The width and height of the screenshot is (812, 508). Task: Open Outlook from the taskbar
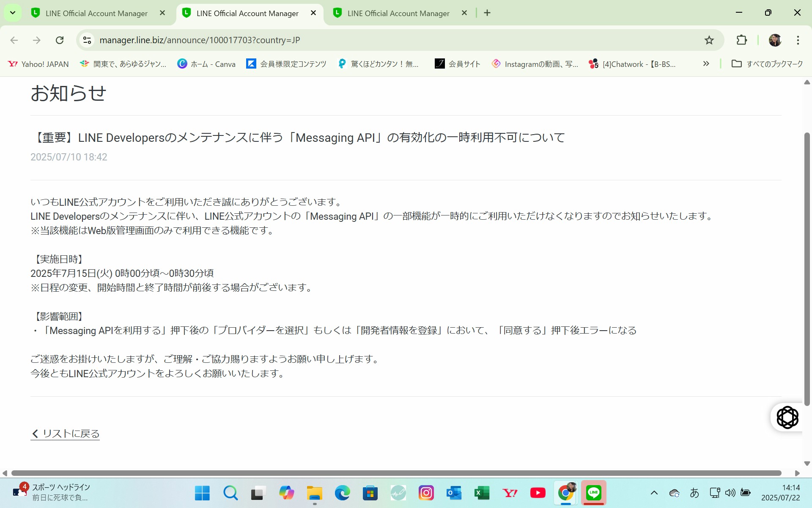click(x=454, y=493)
